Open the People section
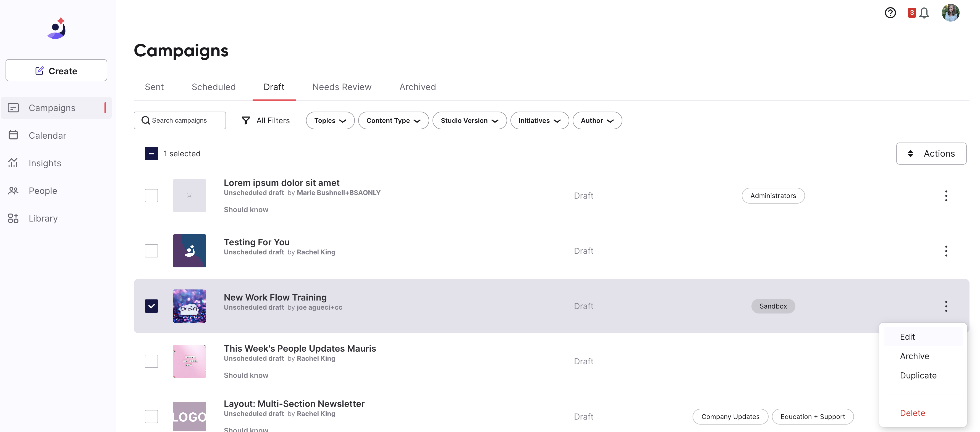 point(43,191)
